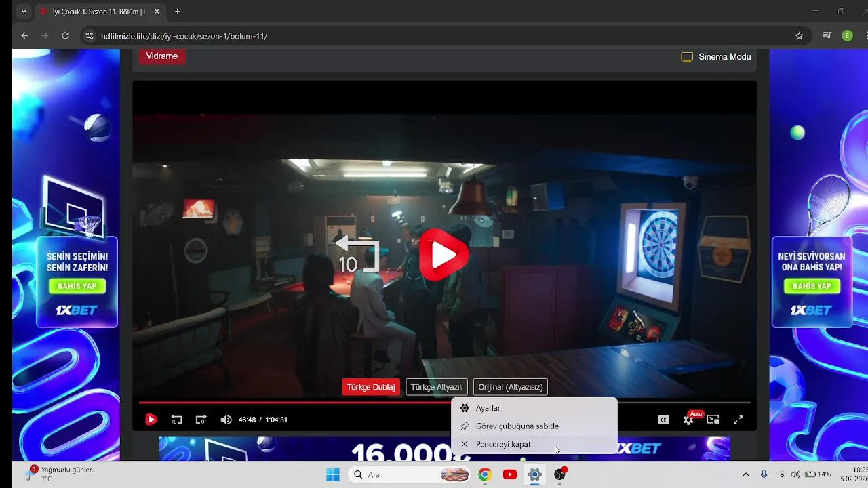Click the rewind 10 icon in control bar
This screenshot has width=868, height=488.
pyautogui.click(x=176, y=420)
